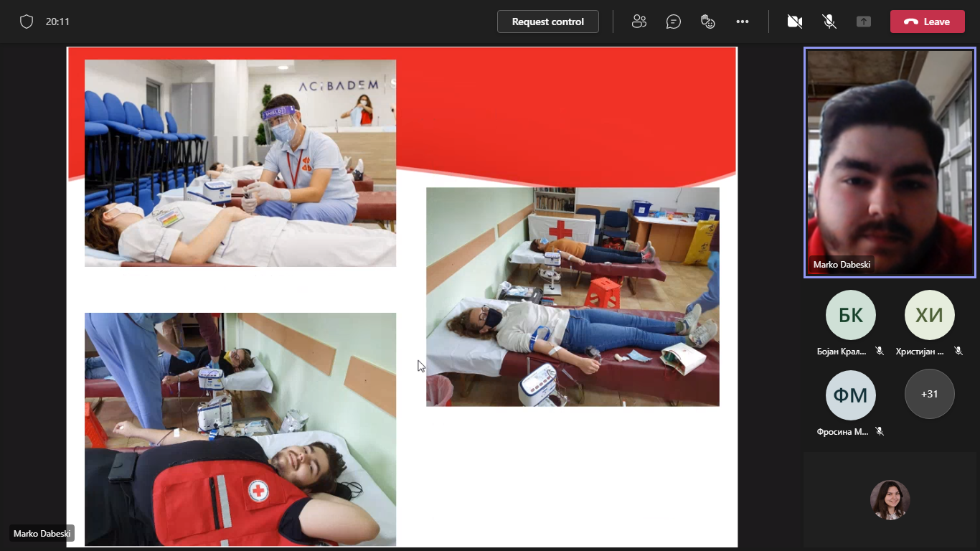
Task: Open the meeting chat
Action: pos(673,22)
